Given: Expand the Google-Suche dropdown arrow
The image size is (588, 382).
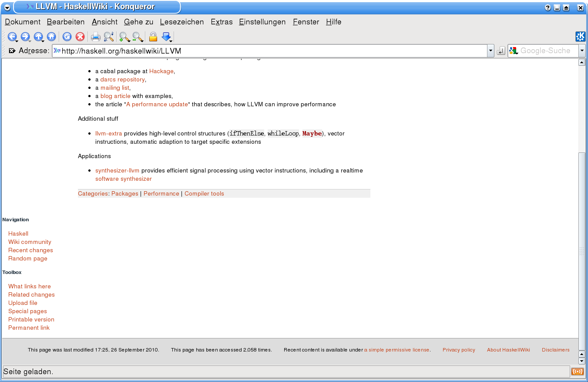Looking at the screenshot, I should point(582,51).
